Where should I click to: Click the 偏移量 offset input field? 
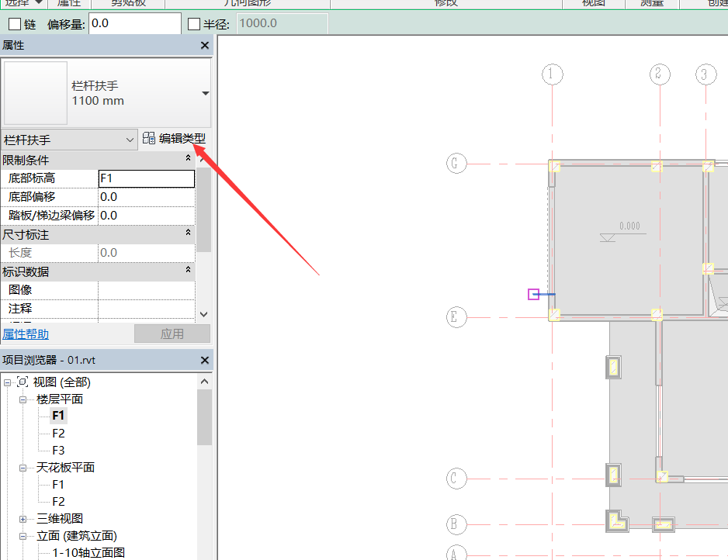point(134,24)
